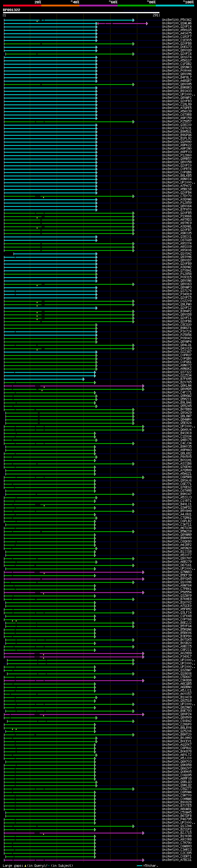Select hit label UniRef100_P80505
The height and width of the screenshot is (868, 197).
(x=177, y=457)
